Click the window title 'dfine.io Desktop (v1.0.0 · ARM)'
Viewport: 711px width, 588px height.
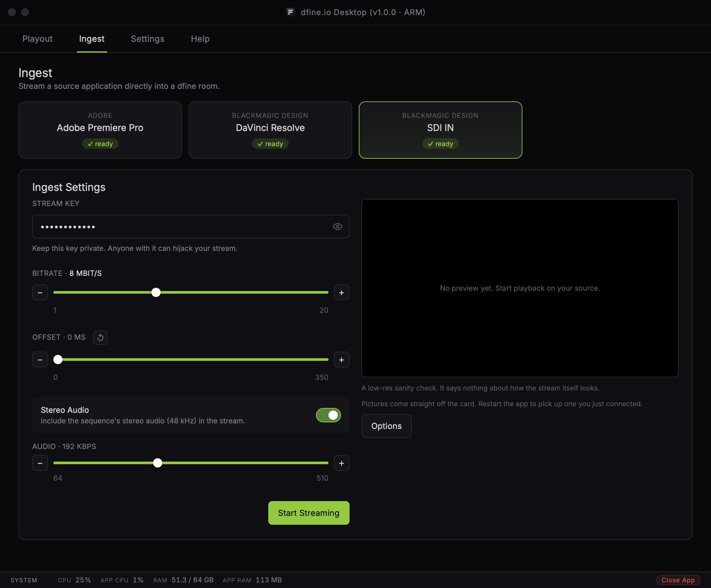(x=363, y=12)
